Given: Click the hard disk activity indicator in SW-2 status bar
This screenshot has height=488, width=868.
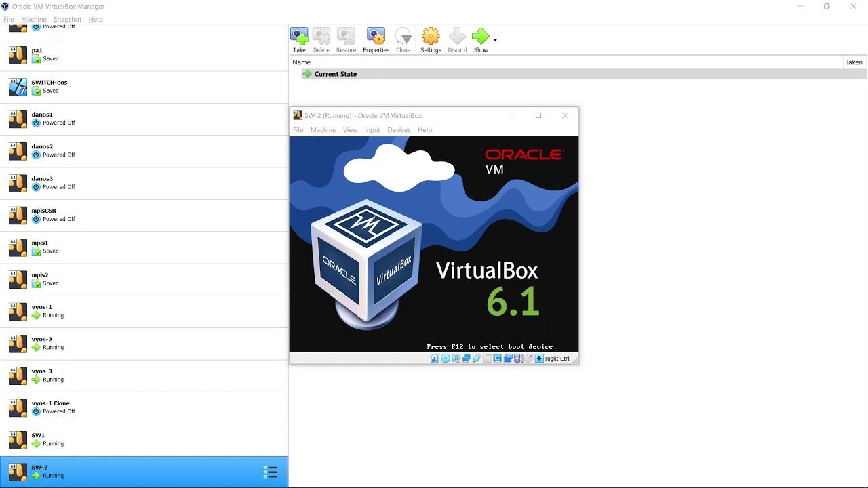Looking at the screenshot, I should point(434,359).
